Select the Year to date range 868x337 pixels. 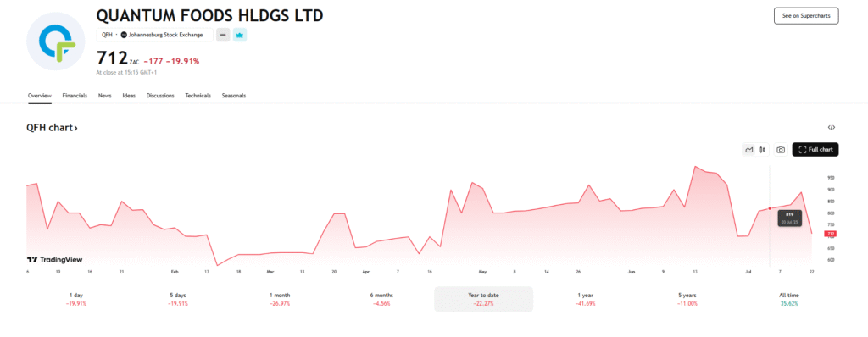click(x=483, y=300)
